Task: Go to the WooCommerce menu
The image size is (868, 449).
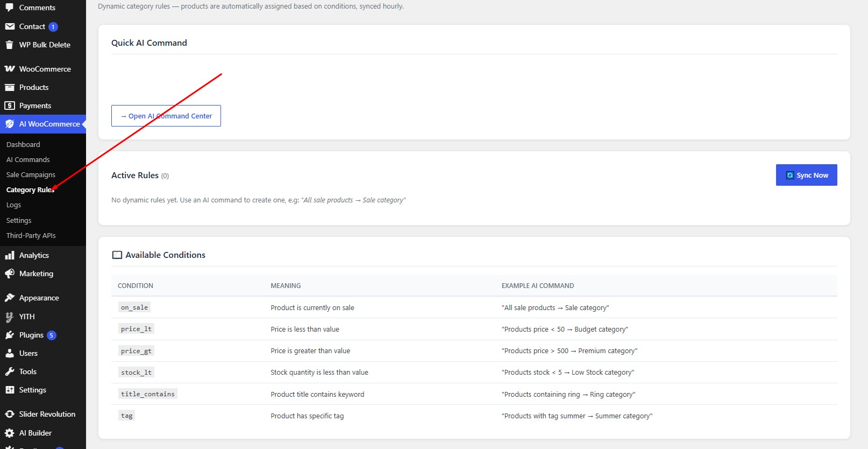Action: coord(43,69)
